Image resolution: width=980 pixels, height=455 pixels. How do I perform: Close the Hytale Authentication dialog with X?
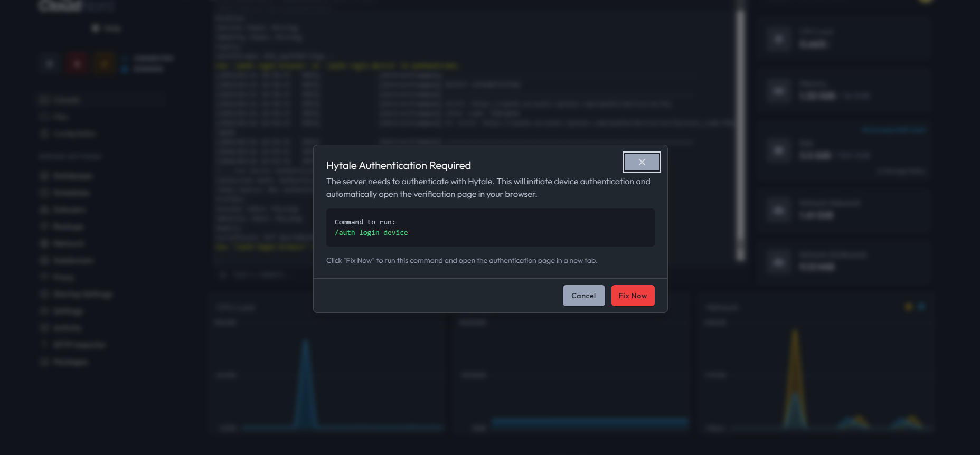tap(642, 162)
